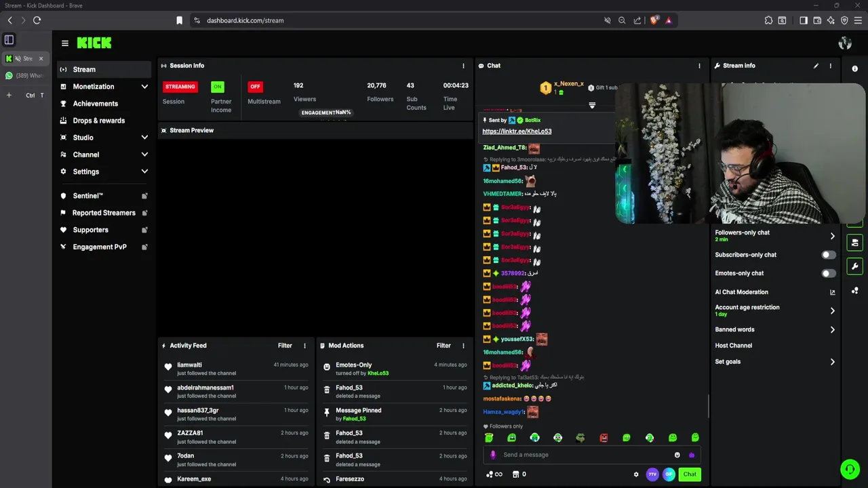Switch to the WhatsApp browser tab
868x488 pixels.
tap(26, 75)
